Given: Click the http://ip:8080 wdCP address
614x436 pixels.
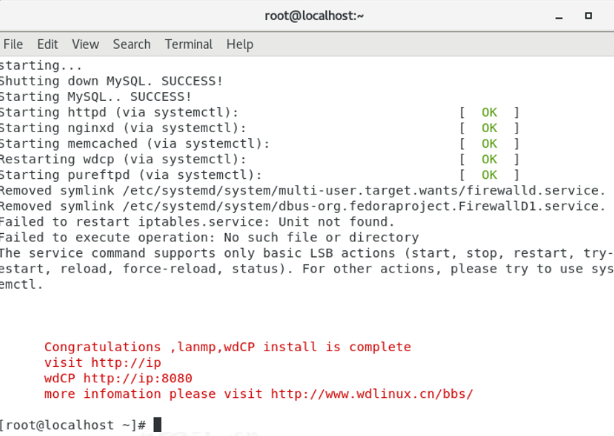Looking at the screenshot, I should coord(138,378).
